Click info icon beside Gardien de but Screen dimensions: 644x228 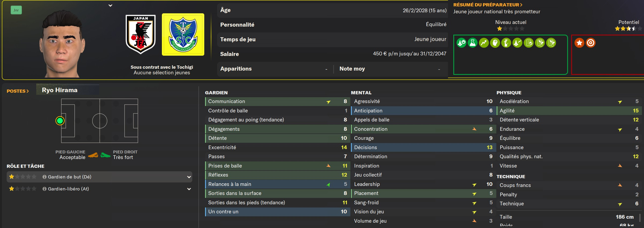tap(45, 177)
